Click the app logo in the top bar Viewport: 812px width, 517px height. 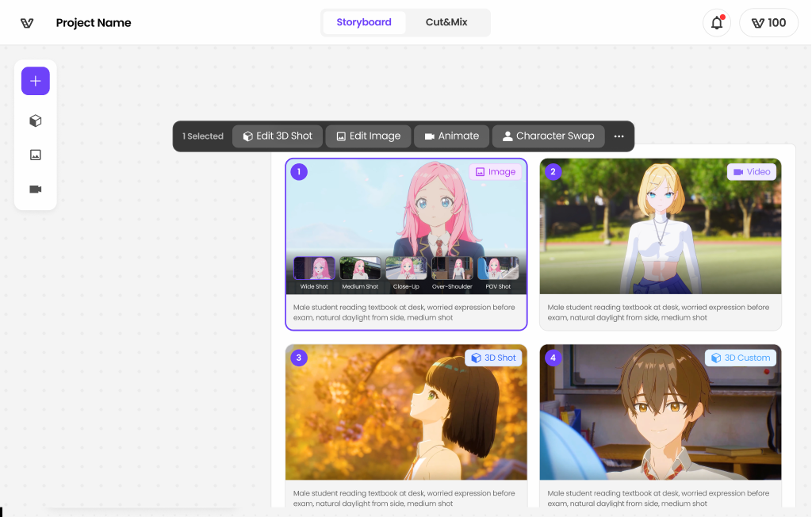27,22
